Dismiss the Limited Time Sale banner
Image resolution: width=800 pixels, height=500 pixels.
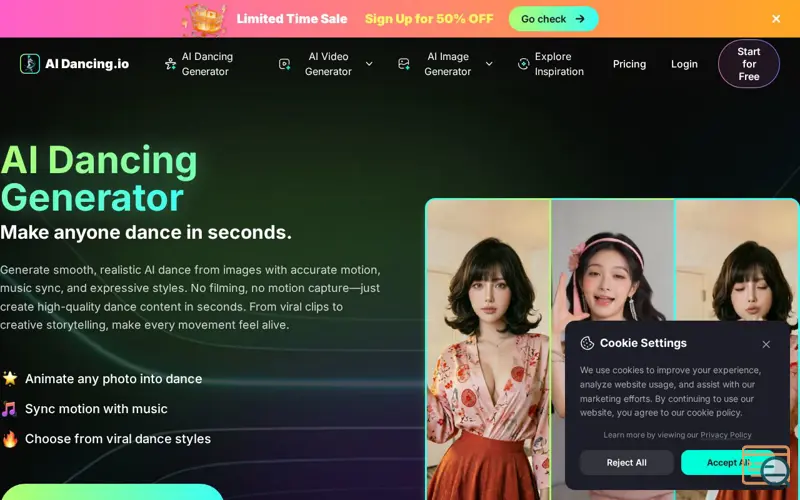[776, 19]
